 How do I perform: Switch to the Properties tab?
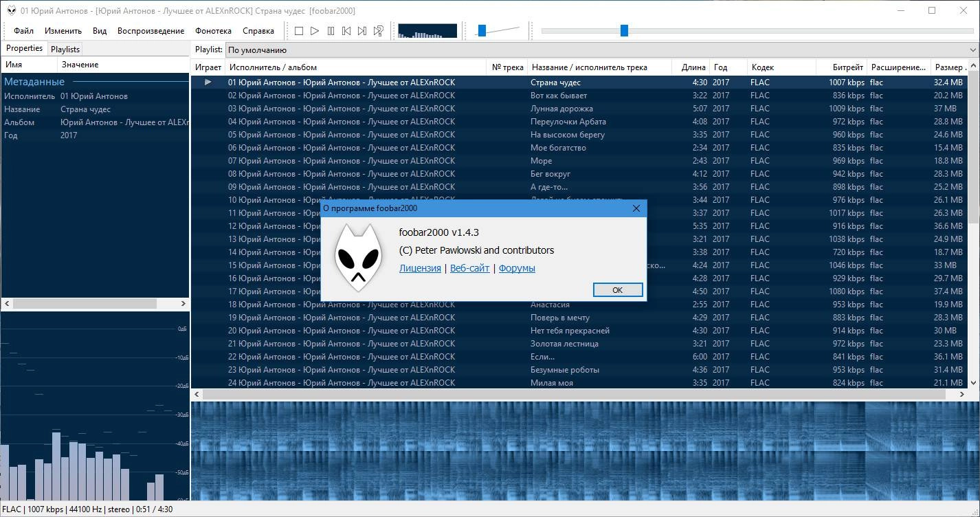tap(25, 48)
